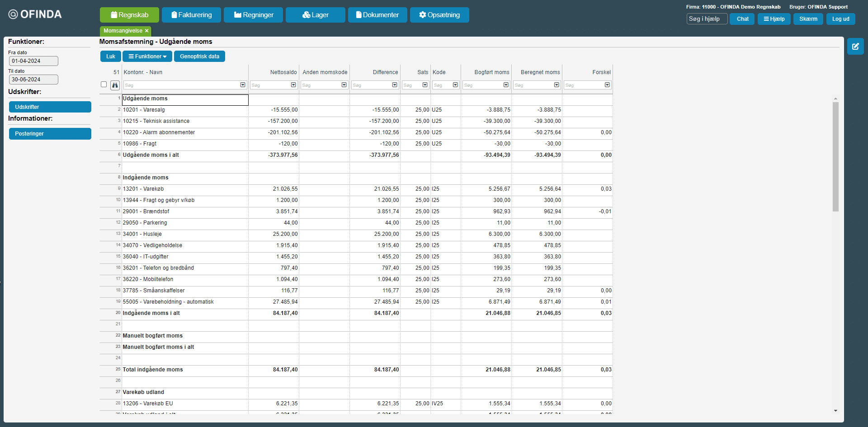Open the filter dropdown for the Forskel column

point(607,85)
